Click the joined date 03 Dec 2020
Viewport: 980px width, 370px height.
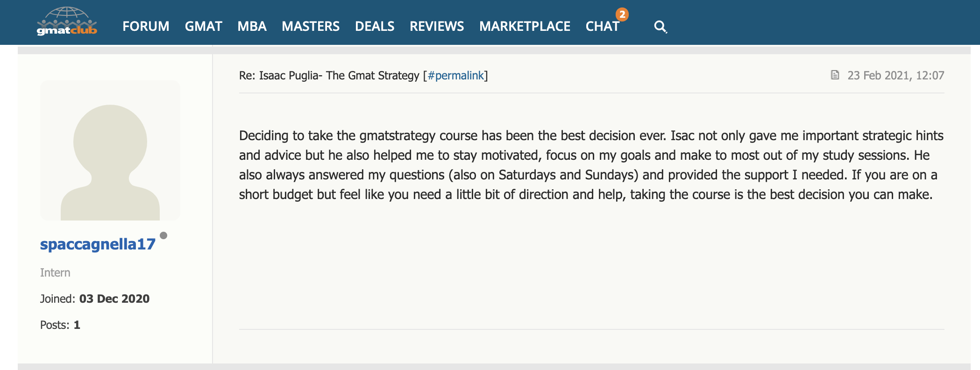114,299
